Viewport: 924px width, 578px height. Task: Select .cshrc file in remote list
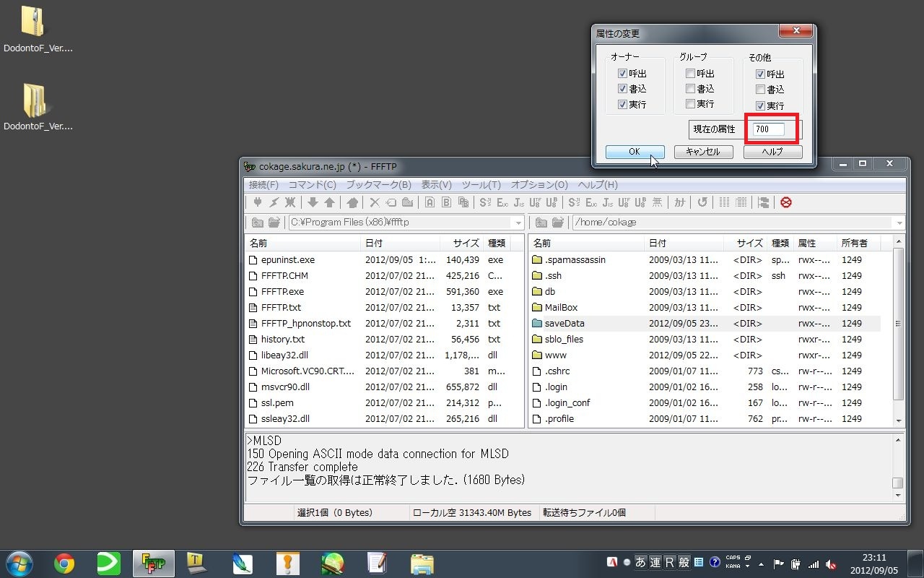(557, 371)
